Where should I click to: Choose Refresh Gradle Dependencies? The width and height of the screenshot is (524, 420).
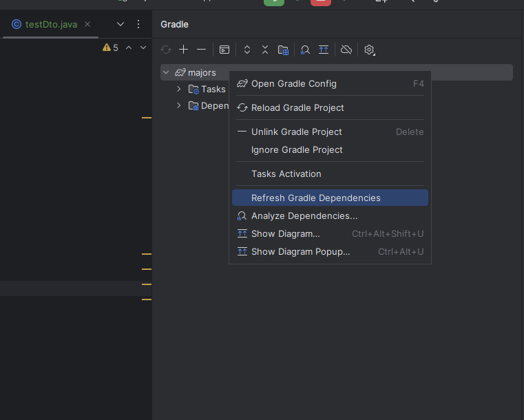331,198
